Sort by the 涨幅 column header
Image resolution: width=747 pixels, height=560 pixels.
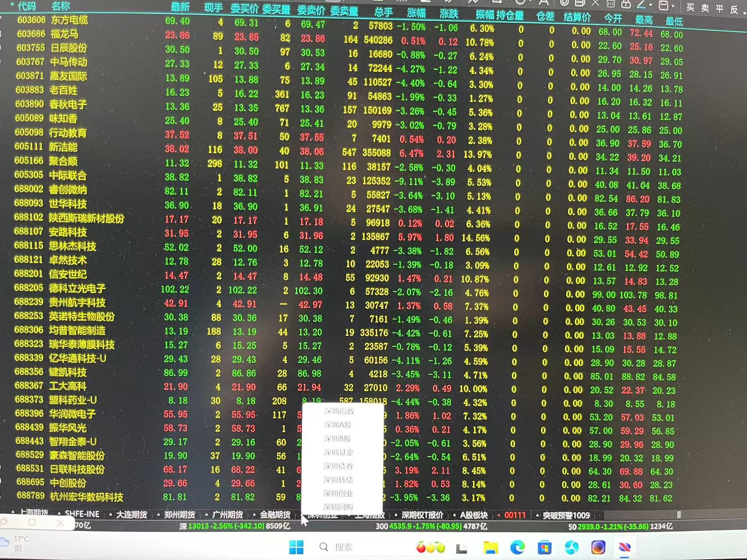416,13
